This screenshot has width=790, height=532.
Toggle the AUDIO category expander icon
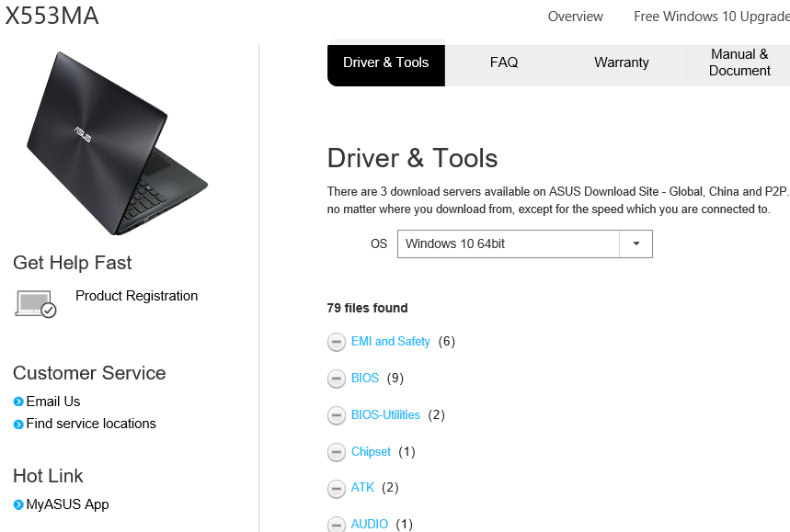click(336, 525)
